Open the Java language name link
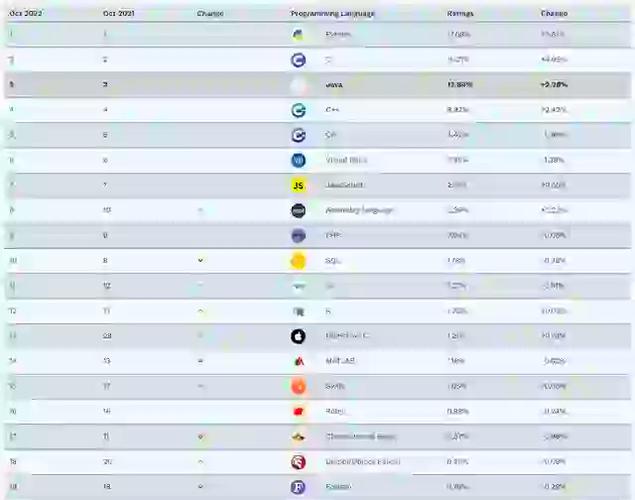The height and width of the screenshot is (500, 635). pos(334,85)
